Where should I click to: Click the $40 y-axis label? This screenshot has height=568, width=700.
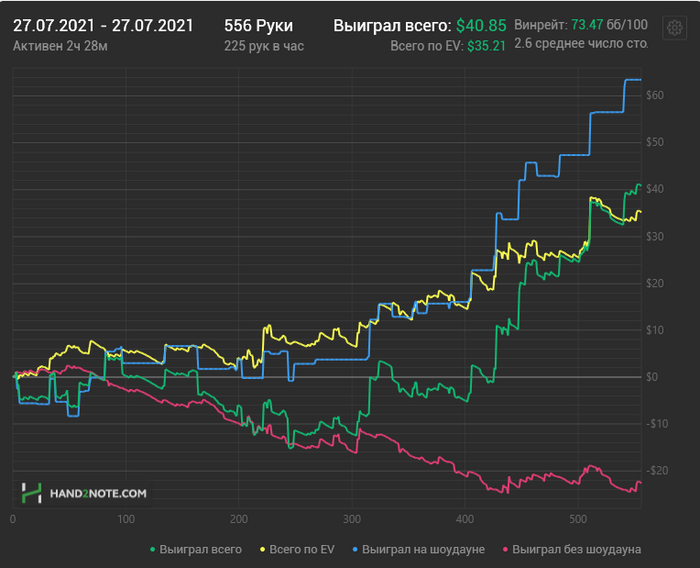click(x=655, y=189)
